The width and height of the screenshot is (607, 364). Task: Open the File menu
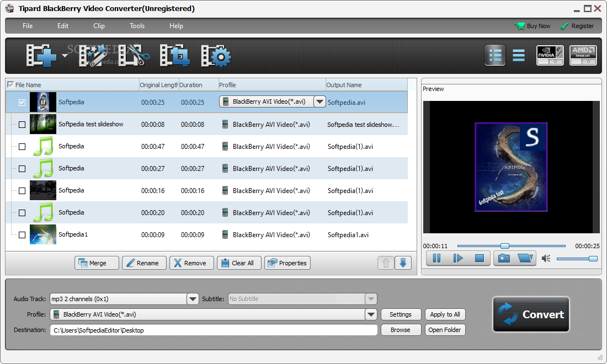pyautogui.click(x=28, y=26)
